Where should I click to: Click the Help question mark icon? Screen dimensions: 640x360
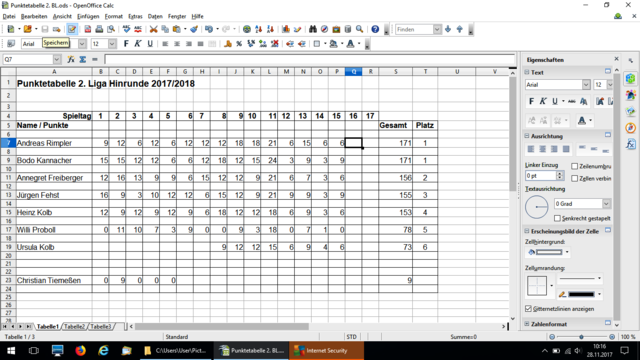click(x=375, y=29)
